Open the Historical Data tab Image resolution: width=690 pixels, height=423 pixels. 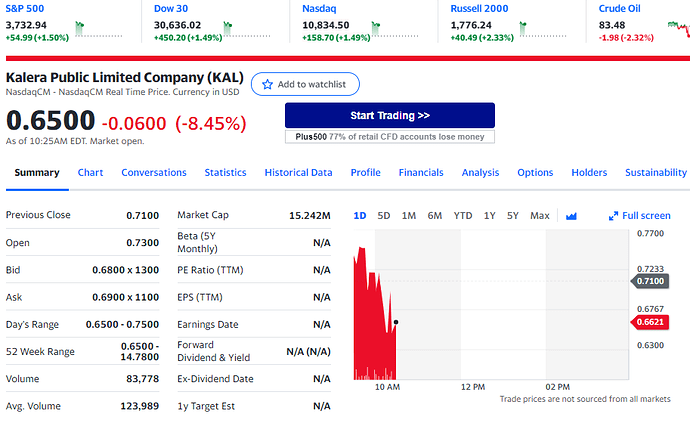coord(298,173)
